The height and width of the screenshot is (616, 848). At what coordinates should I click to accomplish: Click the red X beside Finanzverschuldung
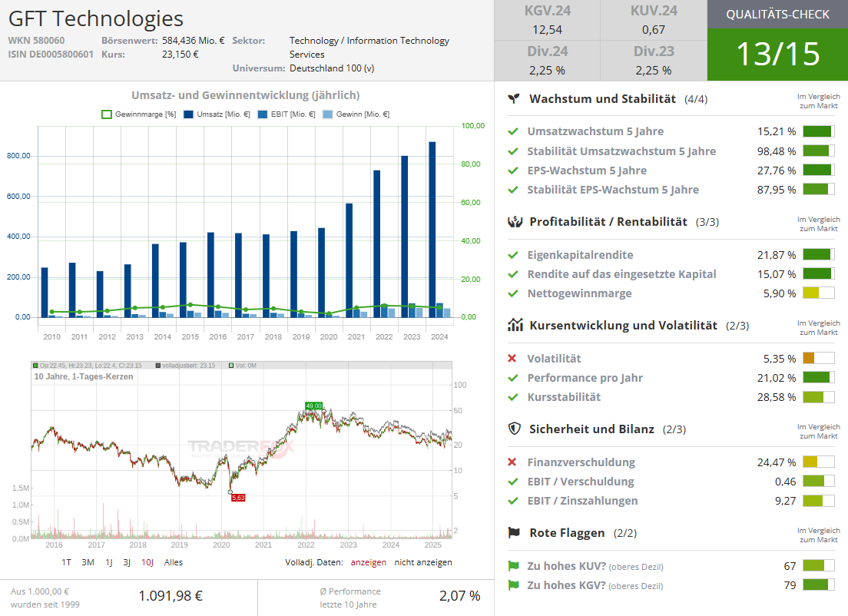pos(512,462)
